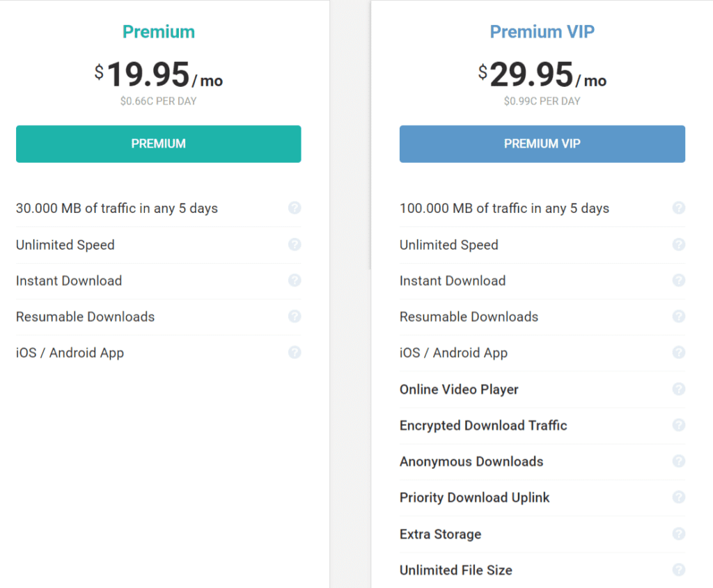The width and height of the screenshot is (713, 588).
Task: Click help icon beside VIP Unlimited Speed
Action: point(679,244)
